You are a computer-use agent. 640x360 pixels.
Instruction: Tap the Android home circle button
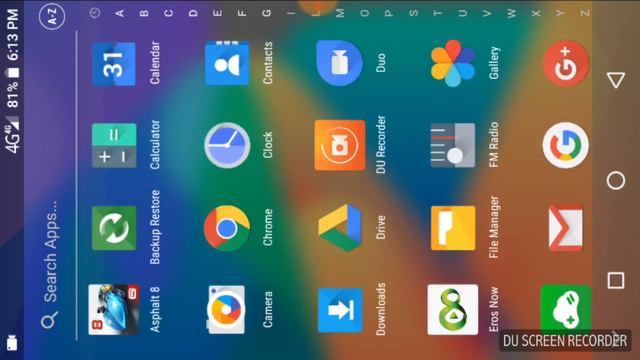click(616, 180)
